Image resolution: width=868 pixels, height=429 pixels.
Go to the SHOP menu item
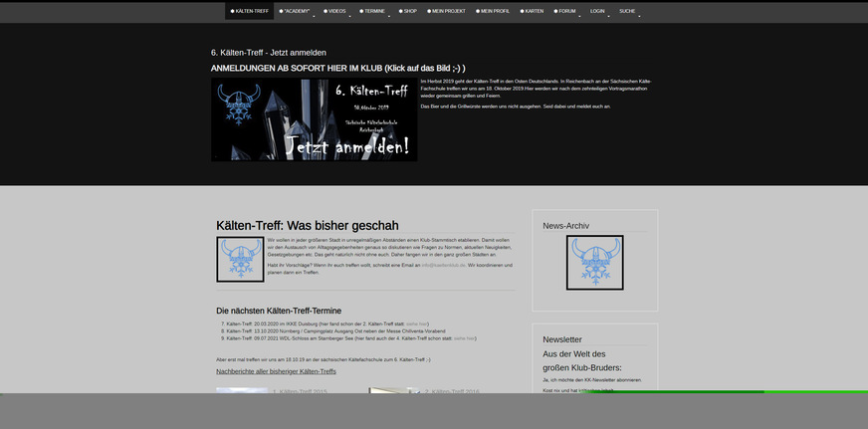point(408,11)
